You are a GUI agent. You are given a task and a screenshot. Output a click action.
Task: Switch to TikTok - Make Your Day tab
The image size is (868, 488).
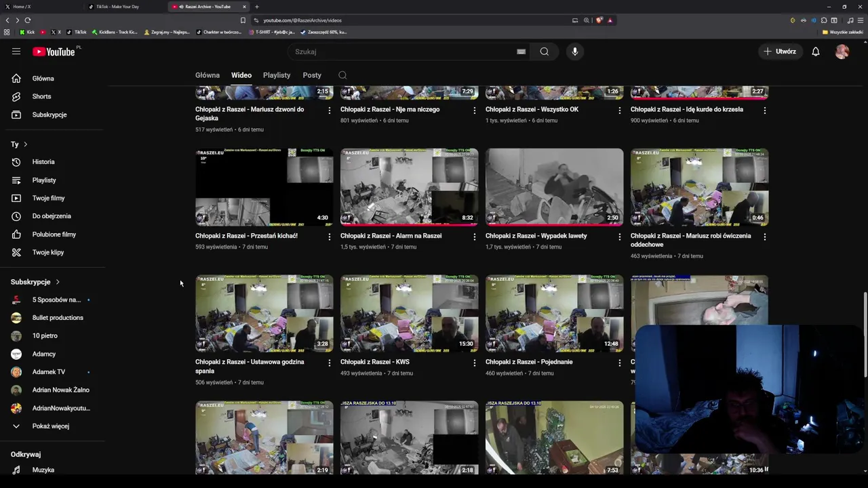click(125, 7)
